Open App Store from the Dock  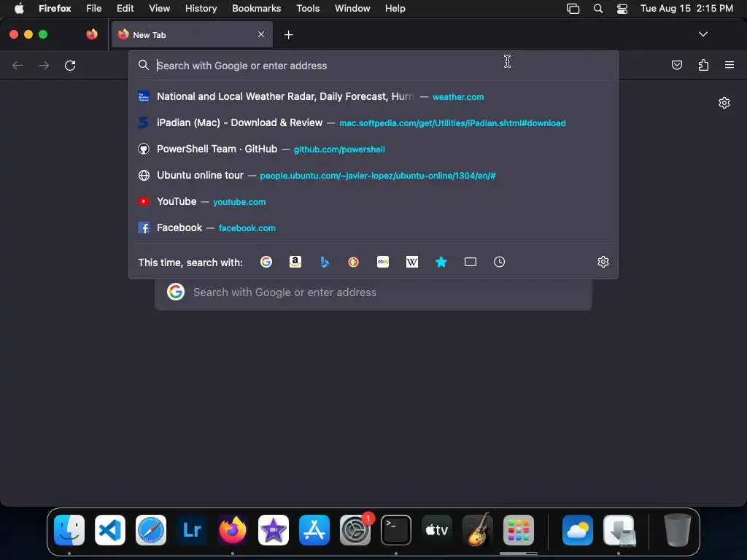[x=314, y=530]
